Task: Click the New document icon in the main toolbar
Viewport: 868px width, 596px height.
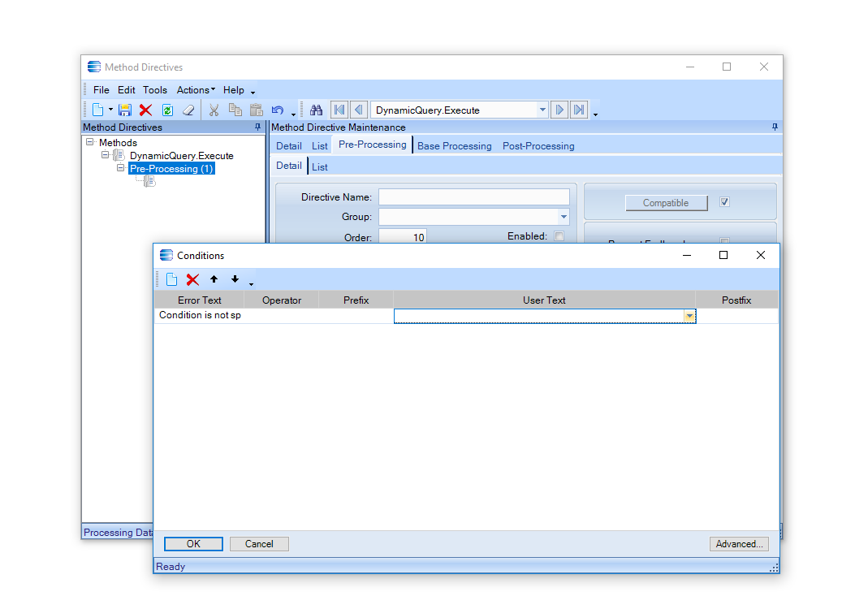Action: click(x=98, y=110)
